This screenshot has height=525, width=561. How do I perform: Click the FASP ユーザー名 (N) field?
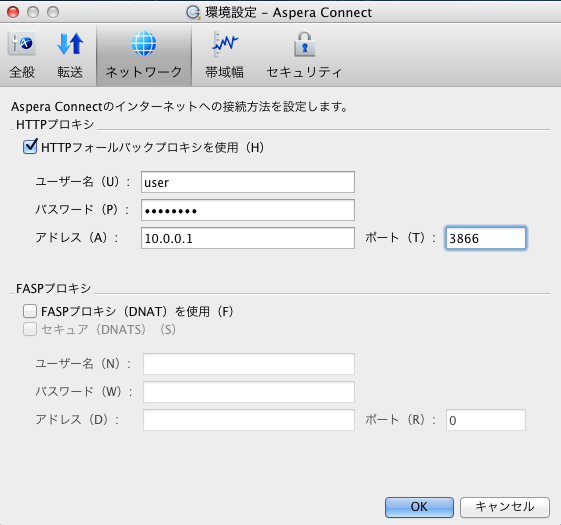249,364
